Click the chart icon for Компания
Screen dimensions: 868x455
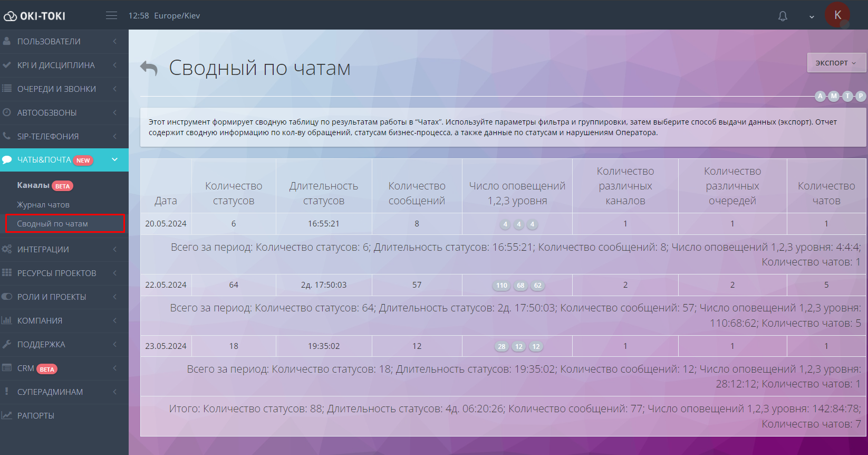[7, 320]
